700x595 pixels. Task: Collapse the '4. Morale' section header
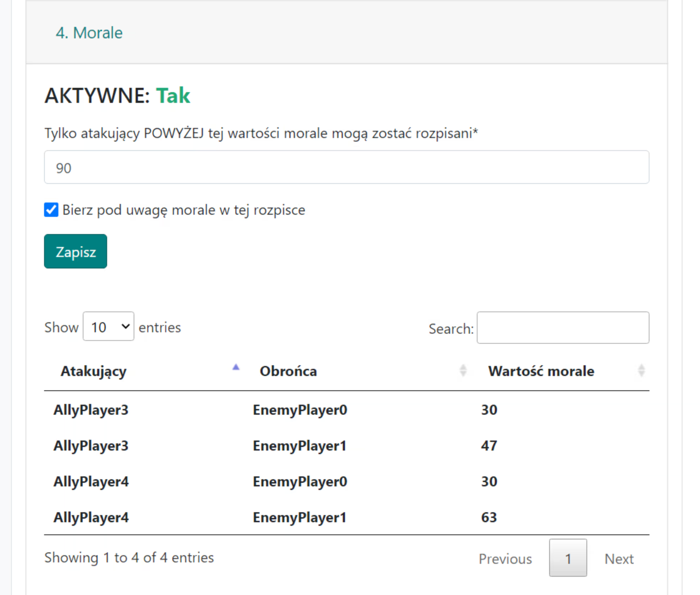(89, 33)
